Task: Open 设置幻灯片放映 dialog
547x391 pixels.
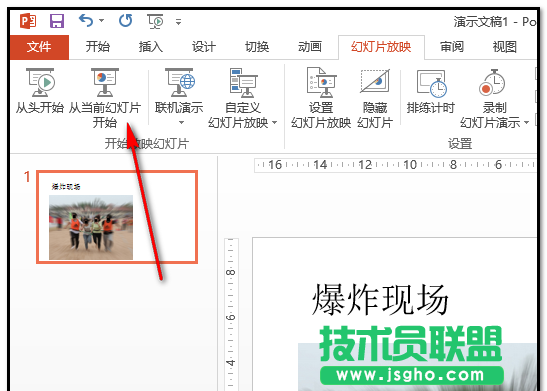Action: click(321, 98)
